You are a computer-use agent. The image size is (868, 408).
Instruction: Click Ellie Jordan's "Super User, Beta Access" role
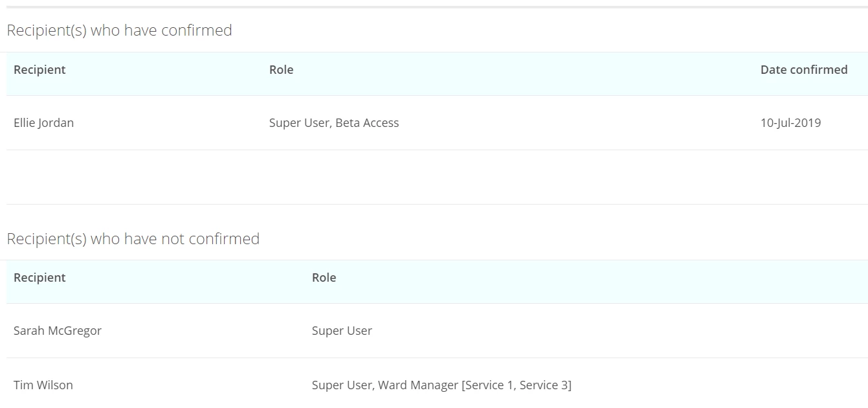click(333, 123)
